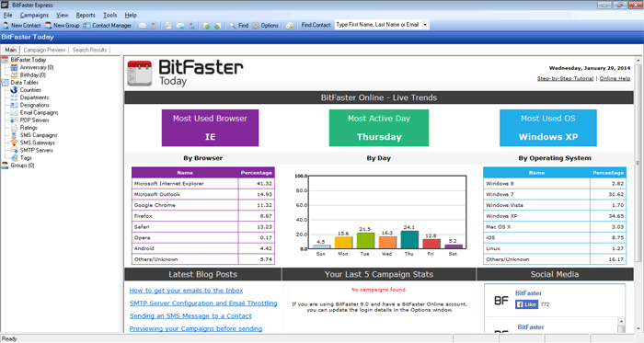Click the Windows 7 row in OS table

(555, 194)
